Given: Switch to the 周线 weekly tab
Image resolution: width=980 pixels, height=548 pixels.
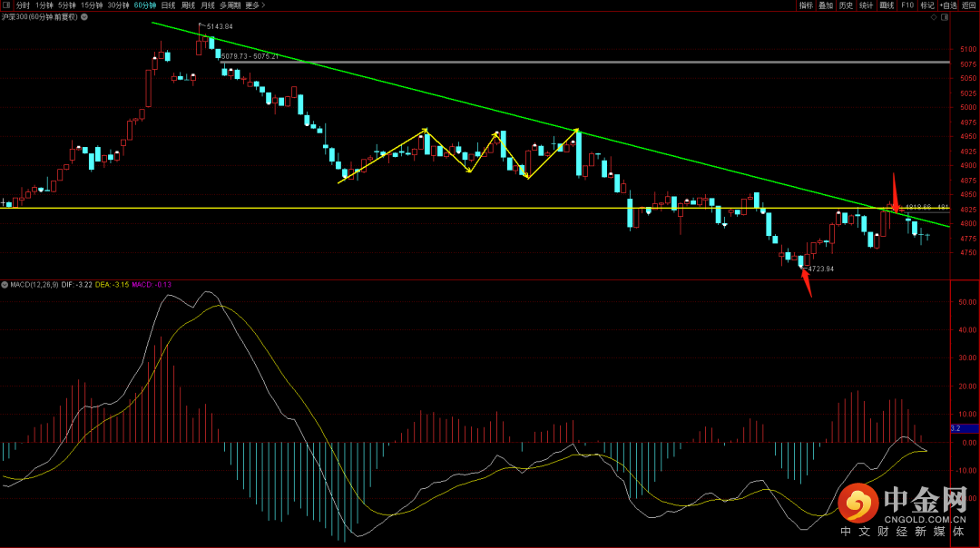Looking at the screenshot, I should (188, 5).
